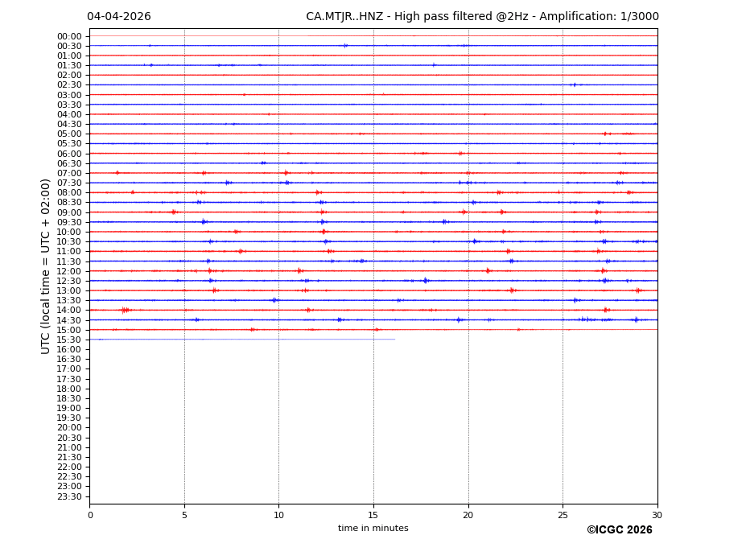Click the end of the 15:30 trace
The image size is (746, 560).
coord(394,340)
